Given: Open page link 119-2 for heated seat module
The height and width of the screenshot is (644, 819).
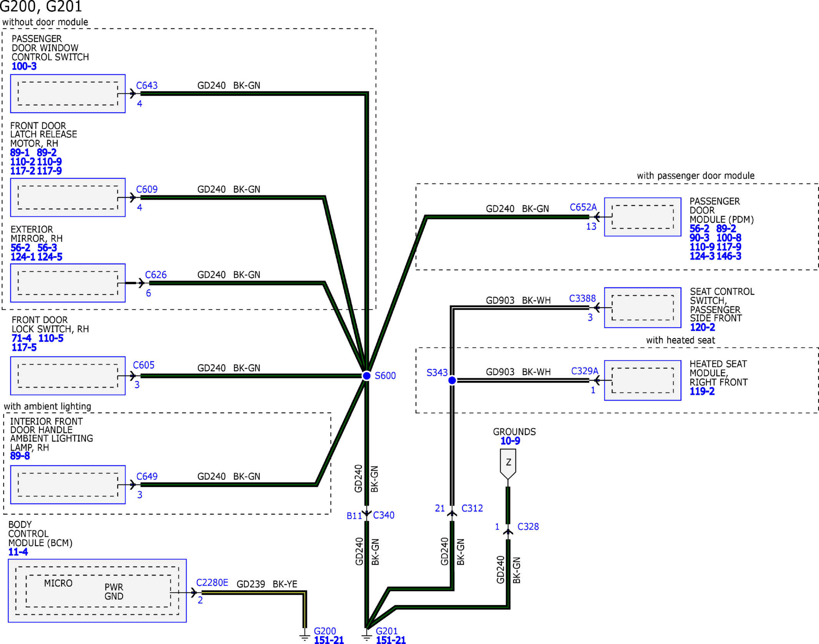Looking at the screenshot, I should [702, 392].
